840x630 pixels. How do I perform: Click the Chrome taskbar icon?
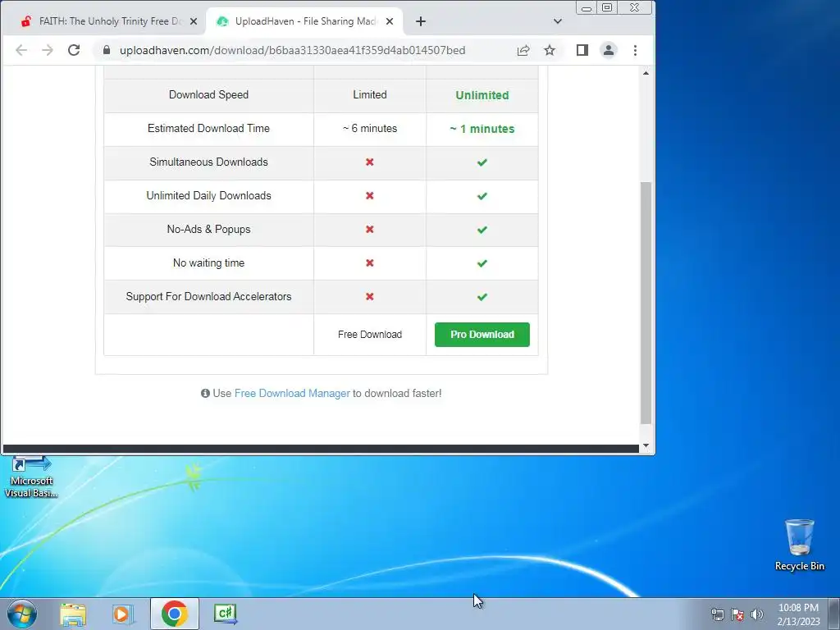(x=175, y=614)
